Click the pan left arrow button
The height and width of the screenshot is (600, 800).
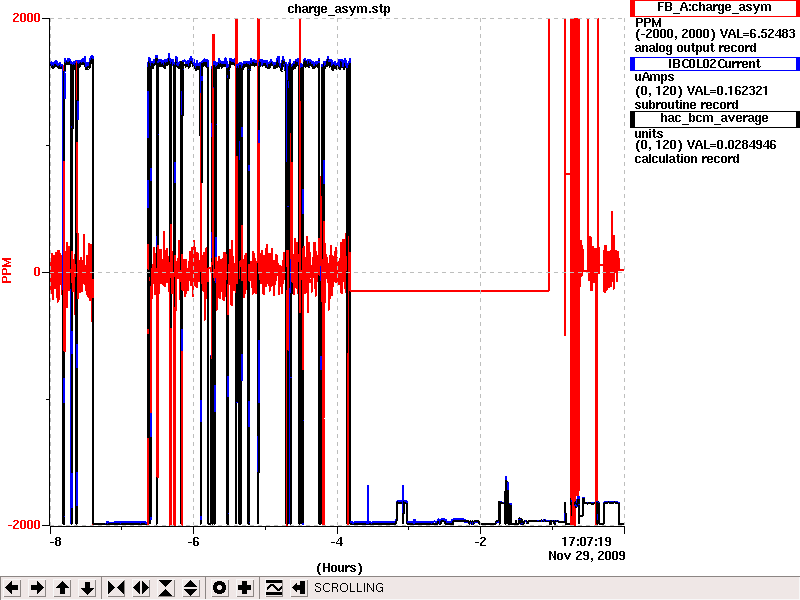point(12,588)
